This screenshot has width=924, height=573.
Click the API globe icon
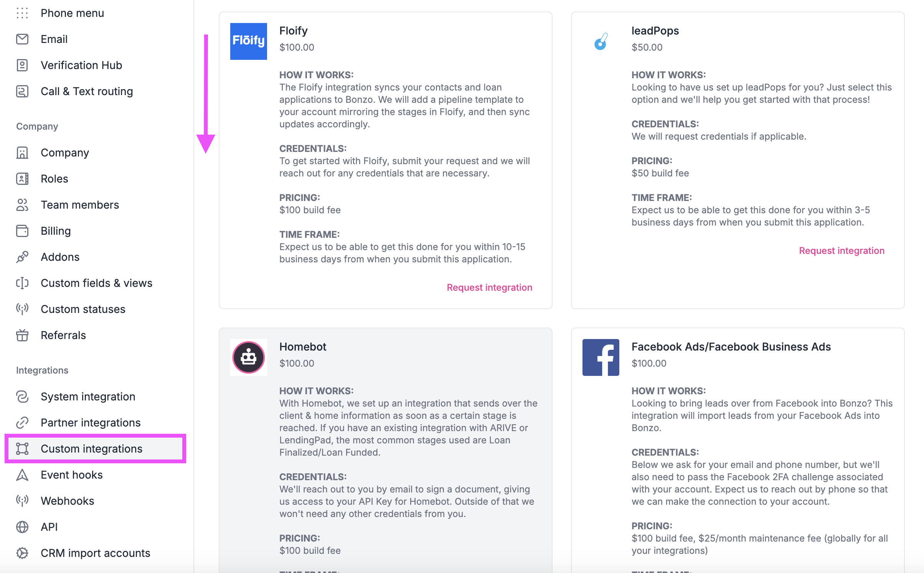point(23,527)
